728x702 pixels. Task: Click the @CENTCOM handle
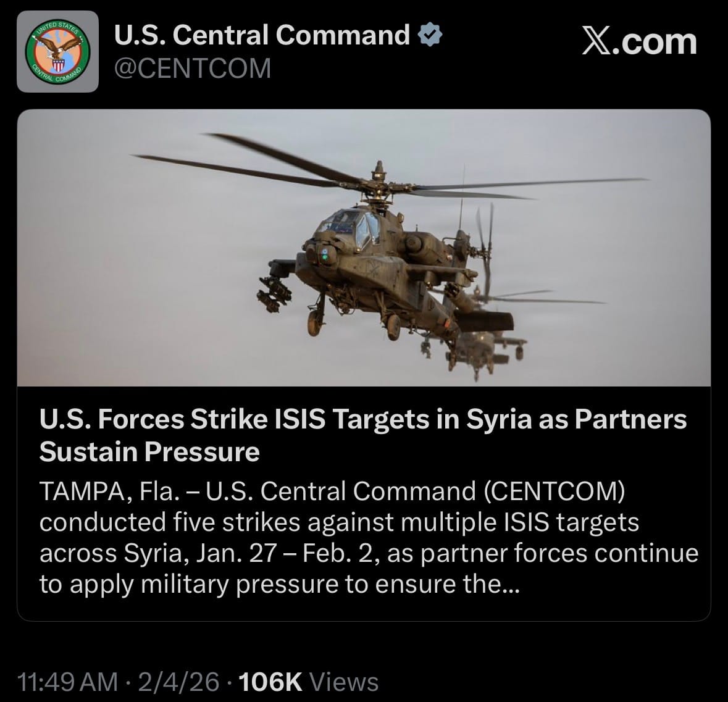coord(192,69)
